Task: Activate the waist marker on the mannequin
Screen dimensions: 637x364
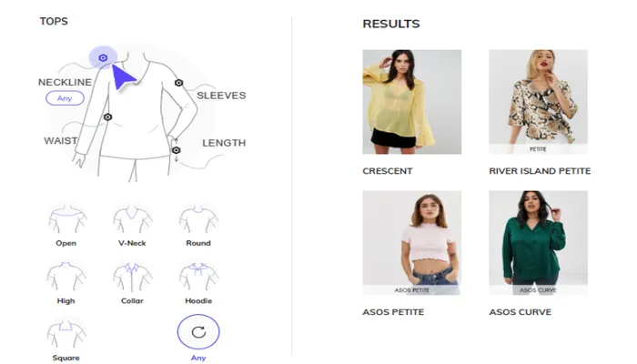Action: [x=107, y=117]
